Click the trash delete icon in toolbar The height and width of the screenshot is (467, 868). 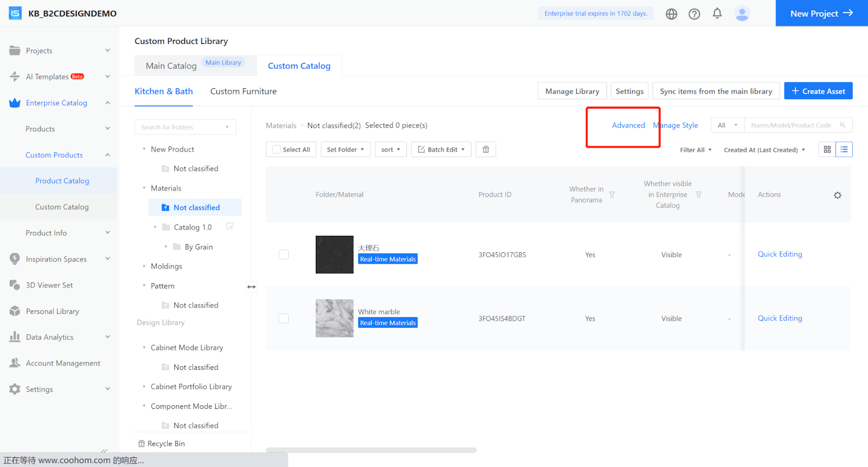(x=486, y=150)
